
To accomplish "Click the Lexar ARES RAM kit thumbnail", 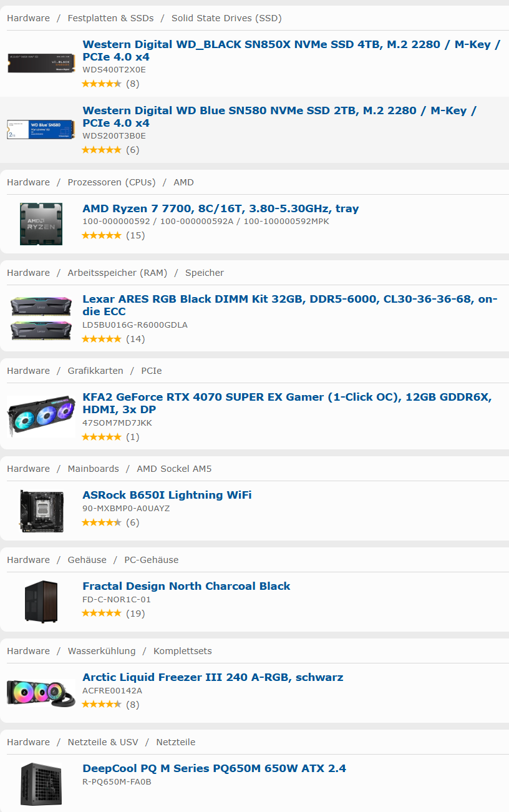I will pos(41,318).
